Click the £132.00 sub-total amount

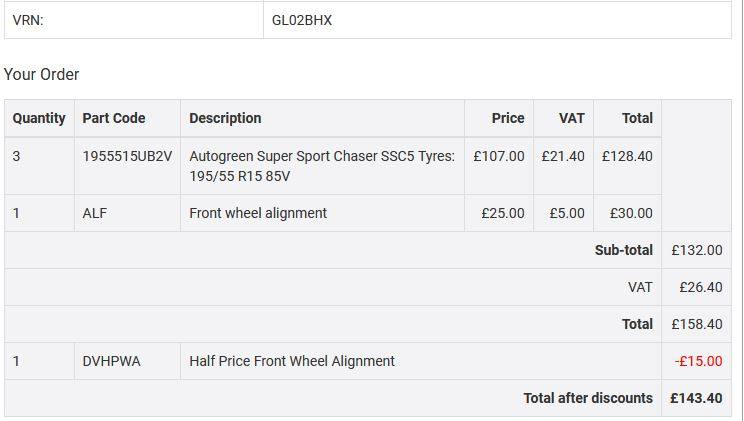(x=696, y=250)
